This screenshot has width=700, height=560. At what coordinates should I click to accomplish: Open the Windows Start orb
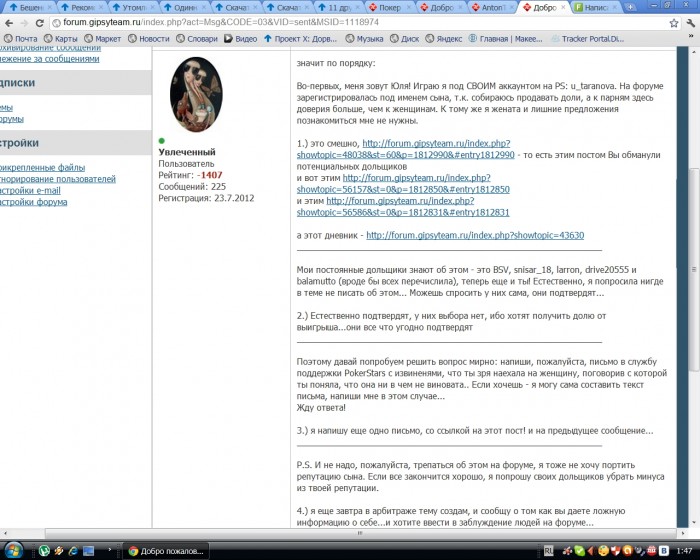[13, 550]
